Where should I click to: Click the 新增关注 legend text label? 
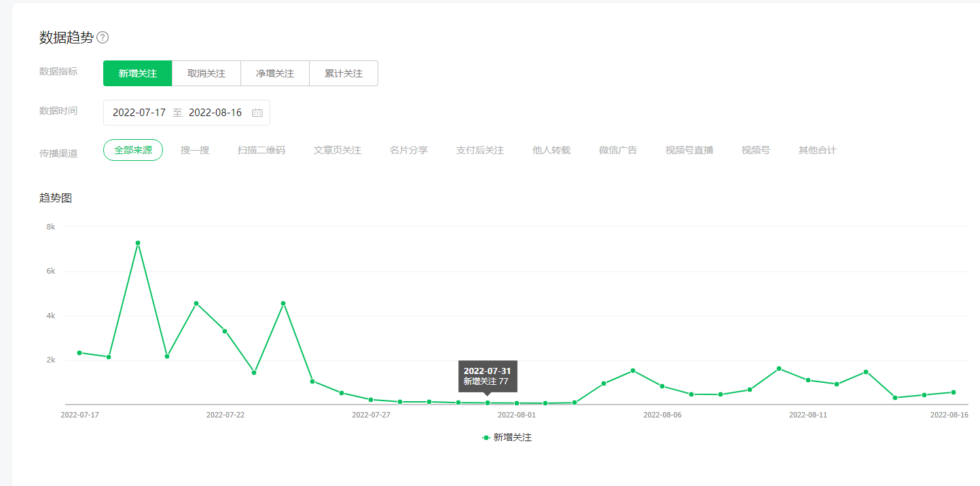coord(513,438)
